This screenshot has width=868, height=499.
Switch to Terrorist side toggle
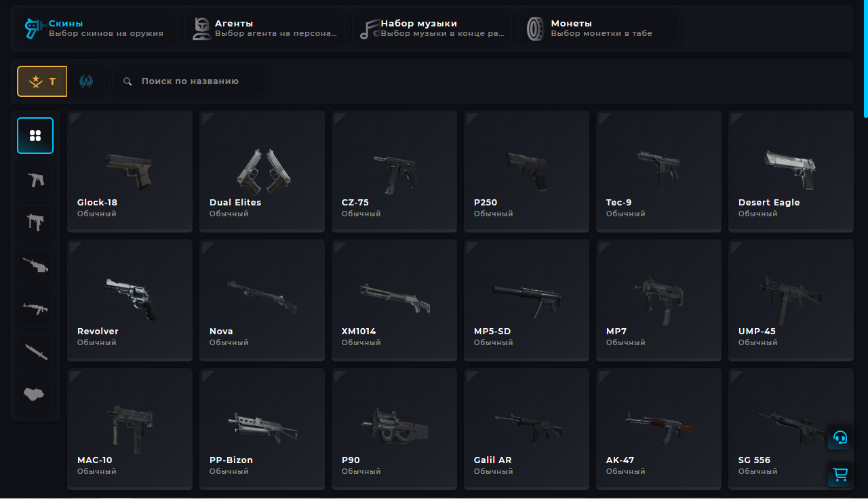click(x=42, y=81)
